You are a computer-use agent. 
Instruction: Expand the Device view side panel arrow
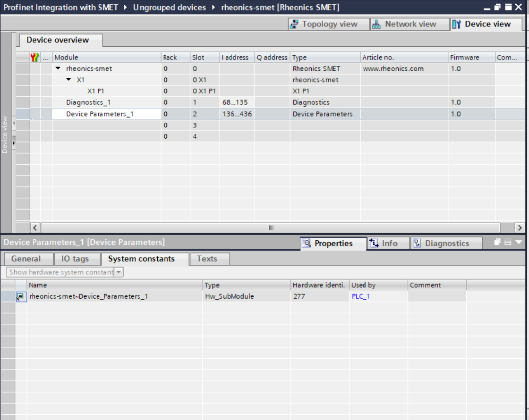pyautogui.click(x=14, y=143)
